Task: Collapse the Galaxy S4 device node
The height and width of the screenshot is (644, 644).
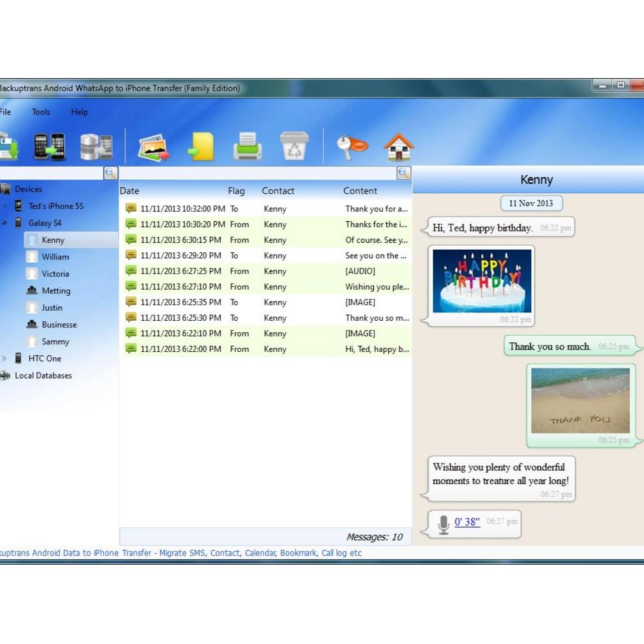Action: [5, 223]
